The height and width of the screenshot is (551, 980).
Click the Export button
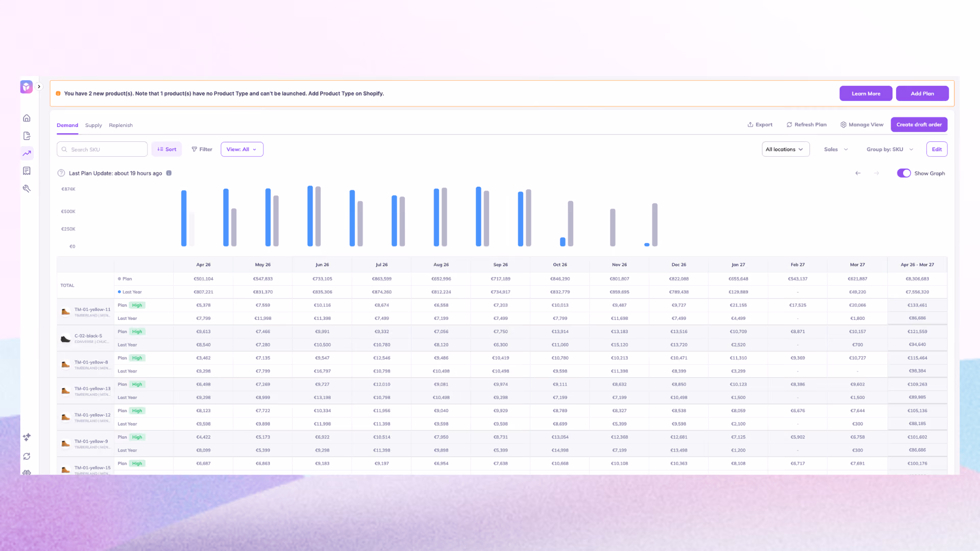tap(760, 124)
